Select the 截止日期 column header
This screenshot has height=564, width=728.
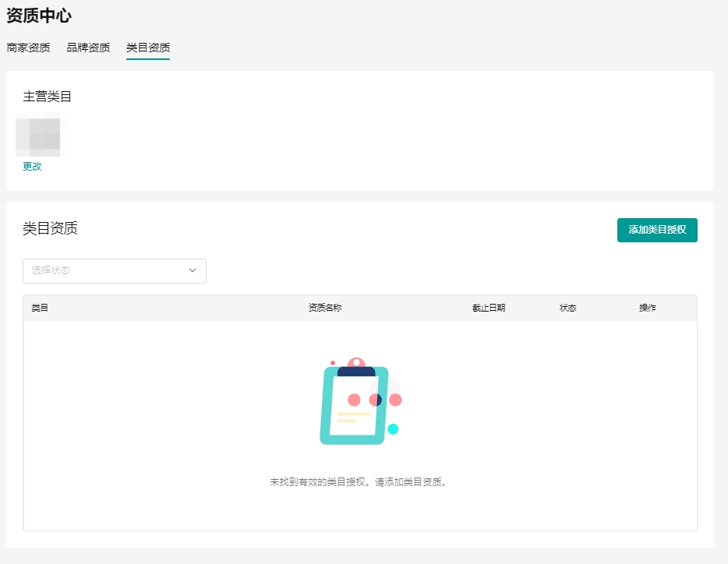(x=489, y=308)
